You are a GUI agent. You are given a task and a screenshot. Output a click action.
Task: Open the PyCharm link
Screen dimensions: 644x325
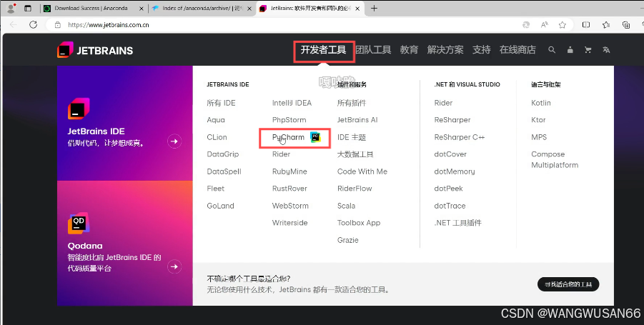click(x=288, y=137)
